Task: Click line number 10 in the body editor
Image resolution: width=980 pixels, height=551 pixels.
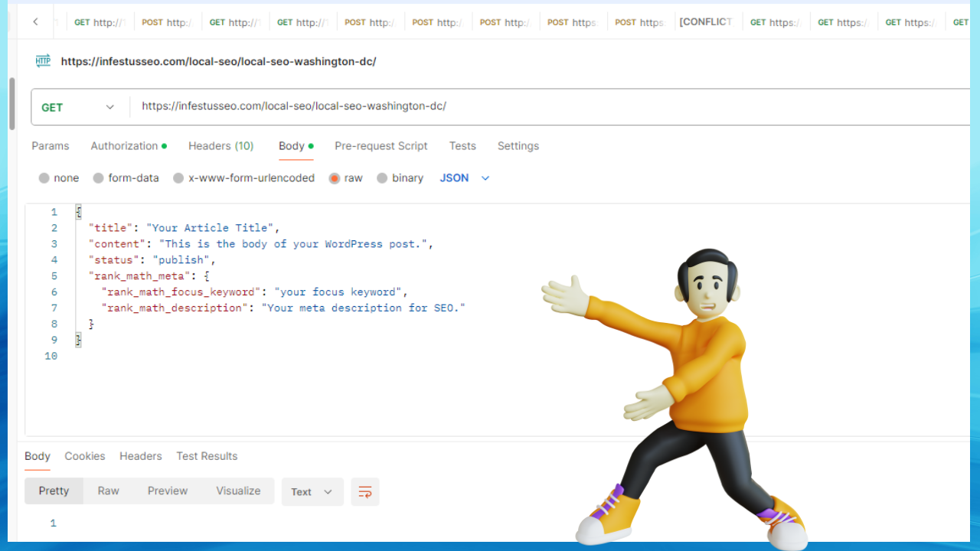Action: tap(51, 356)
